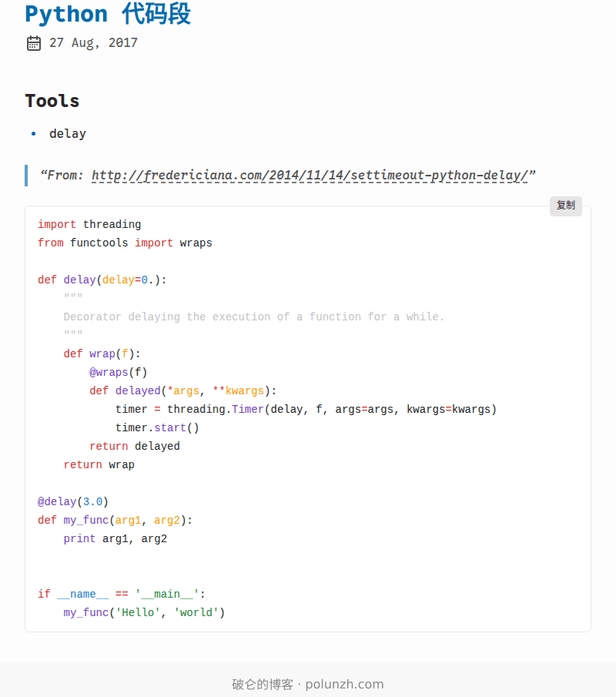The height and width of the screenshot is (697, 616).
Task: Click the "my_func('Hello', 'world')" call line
Action: [x=144, y=613]
